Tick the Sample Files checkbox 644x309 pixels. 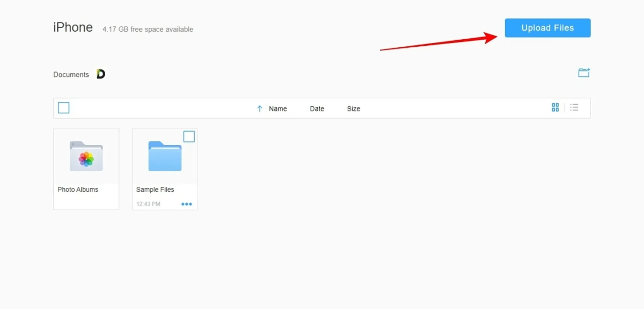click(189, 136)
